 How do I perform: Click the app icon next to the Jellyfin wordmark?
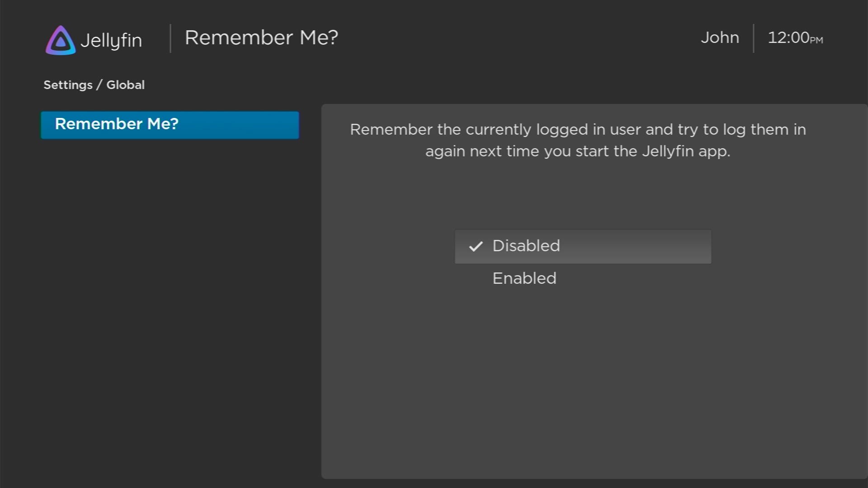coord(60,40)
